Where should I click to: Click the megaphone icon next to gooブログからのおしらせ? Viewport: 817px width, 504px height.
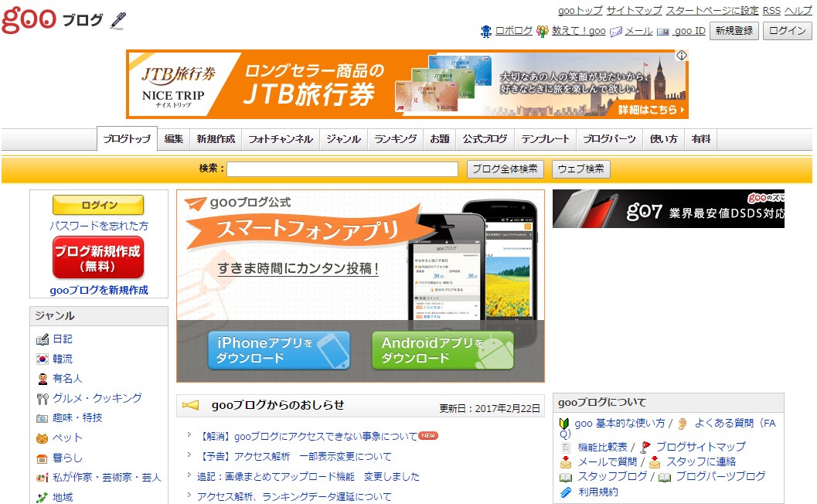click(x=191, y=405)
